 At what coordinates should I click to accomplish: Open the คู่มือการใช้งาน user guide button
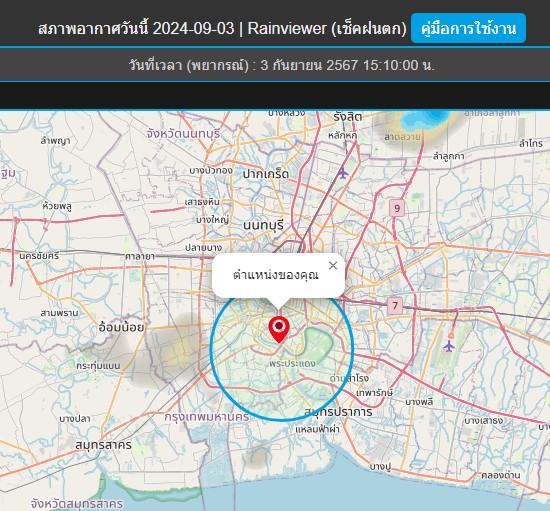point(468,28)
